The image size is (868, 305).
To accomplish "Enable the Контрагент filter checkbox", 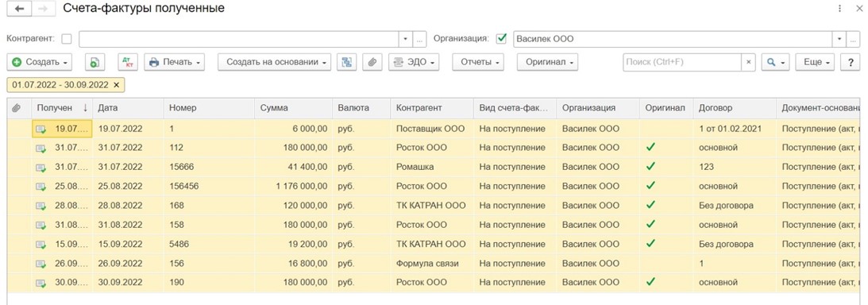I will (x=67, y=39).
